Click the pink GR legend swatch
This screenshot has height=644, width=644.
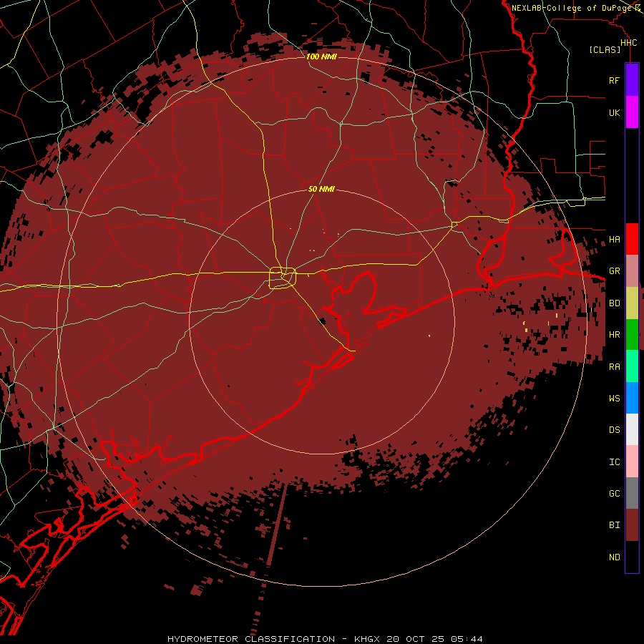[632, 271]
